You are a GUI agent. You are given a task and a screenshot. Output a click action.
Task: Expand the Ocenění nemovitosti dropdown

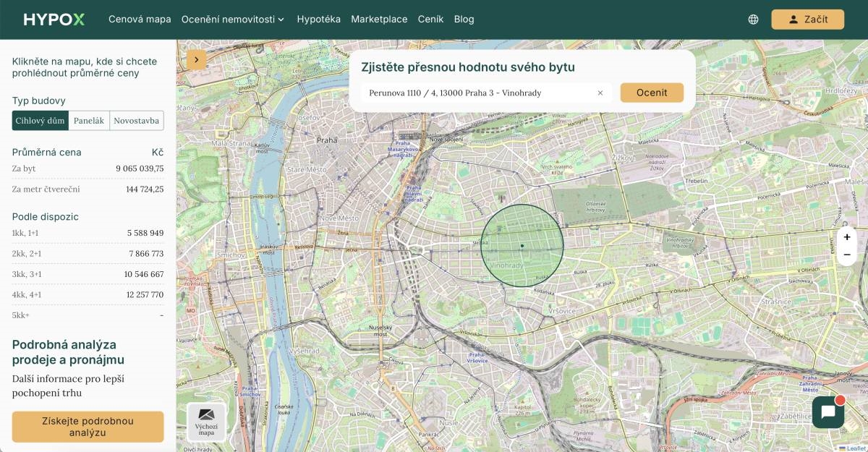point(233,20)
